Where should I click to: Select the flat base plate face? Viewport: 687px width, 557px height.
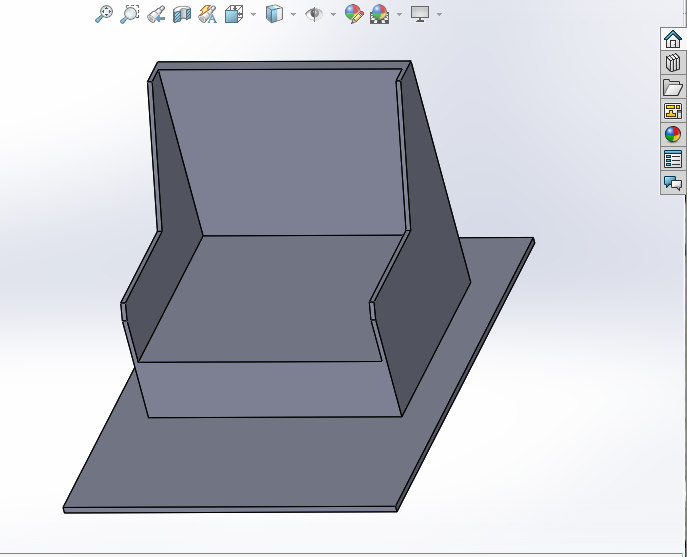(245, 460)
